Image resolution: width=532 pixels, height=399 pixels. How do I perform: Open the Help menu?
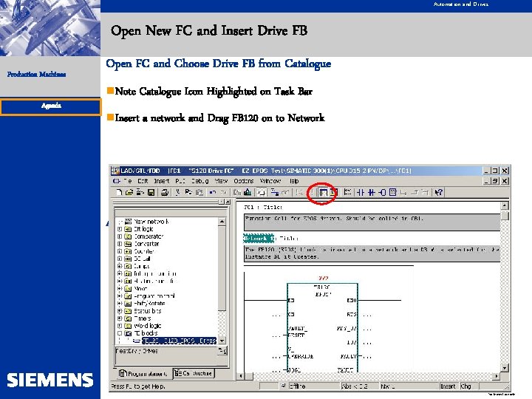coord(294,181)
